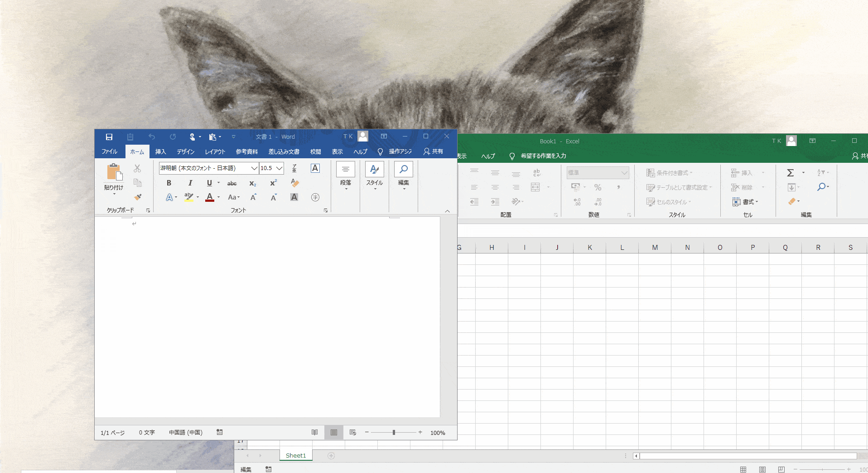
Task: Toggle Italic formatting in Word
Action: [x=190, y=183]
